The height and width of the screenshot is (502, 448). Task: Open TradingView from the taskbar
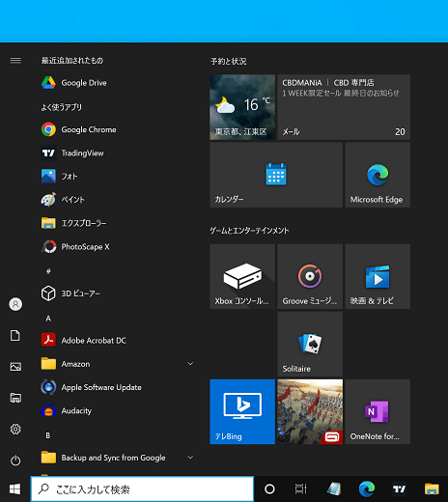pos(400,489)
